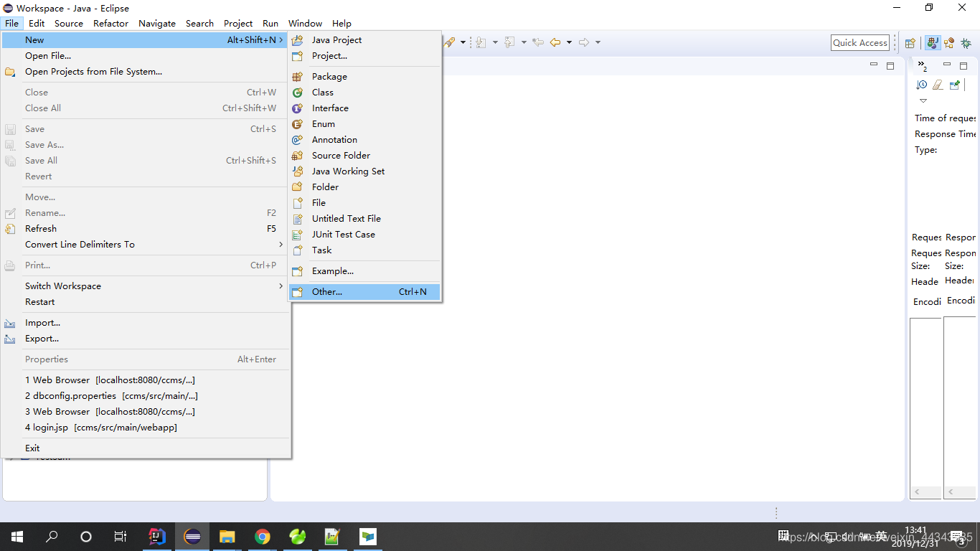Select Folder in the New submenu
Image resolution: width=980 pixels, height=551 pixels.
(364, 187)
